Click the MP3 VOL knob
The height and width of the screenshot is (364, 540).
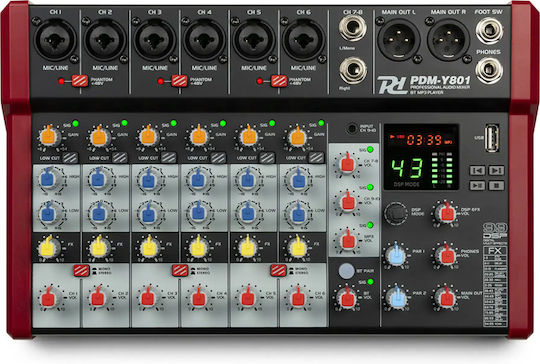(x=348, y=240)
